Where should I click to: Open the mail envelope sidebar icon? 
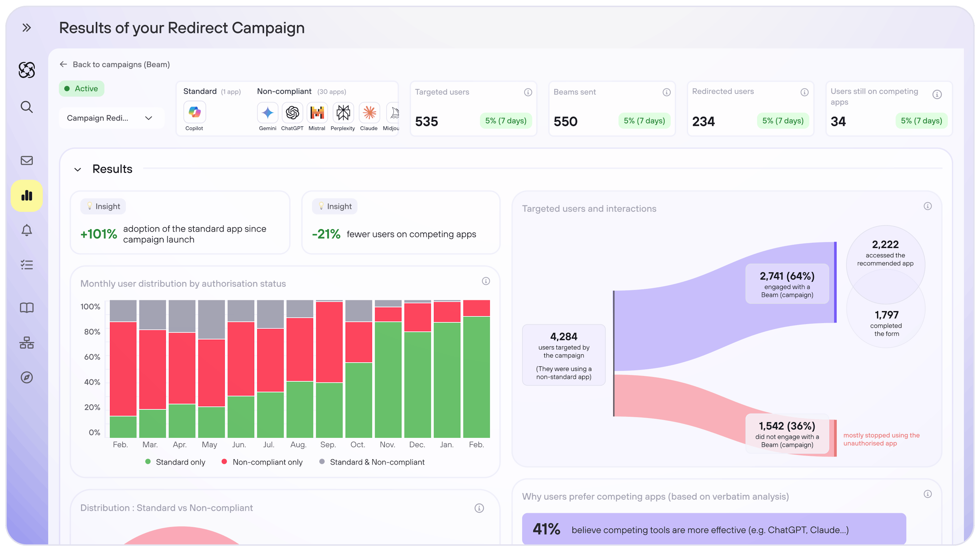point(26,161)
